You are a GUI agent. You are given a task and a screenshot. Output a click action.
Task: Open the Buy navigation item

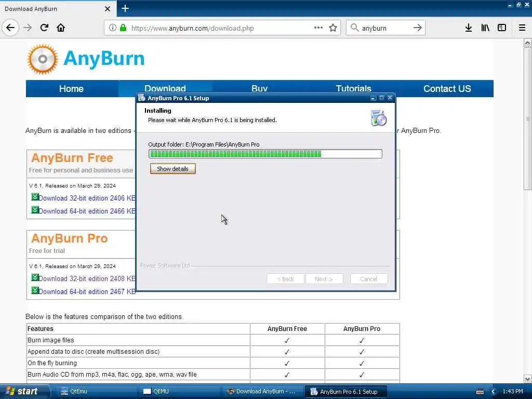[x=260, y=88]
